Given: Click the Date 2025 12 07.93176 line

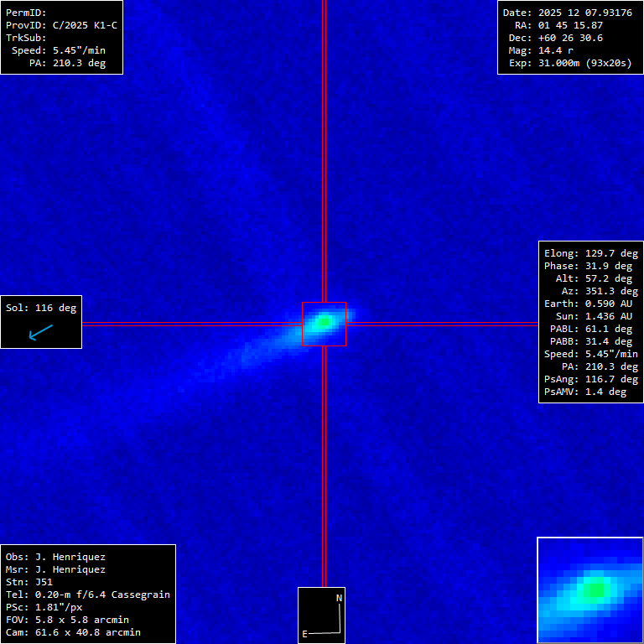Looking at the screenshot, I should 567,13.
